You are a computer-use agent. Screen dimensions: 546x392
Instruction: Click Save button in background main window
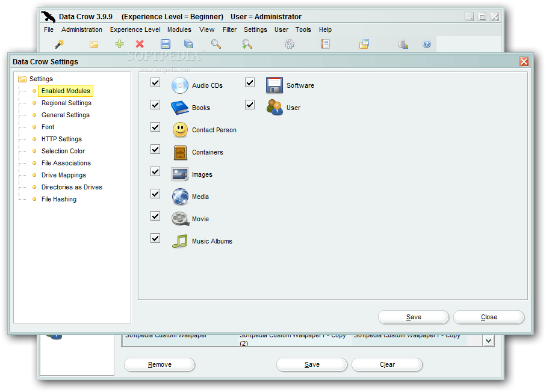point(312,364)
